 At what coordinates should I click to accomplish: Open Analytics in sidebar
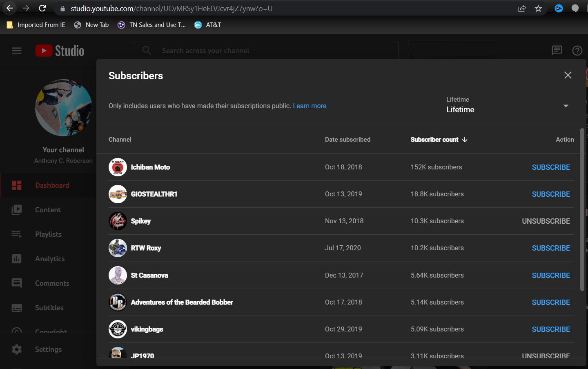coord(48,259)
